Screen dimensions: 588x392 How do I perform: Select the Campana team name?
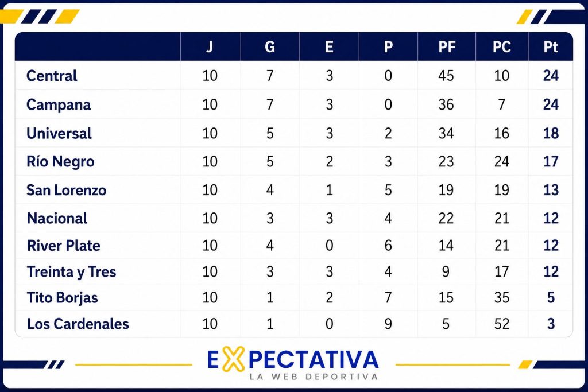pyautogui.click(x=59, y=104)
